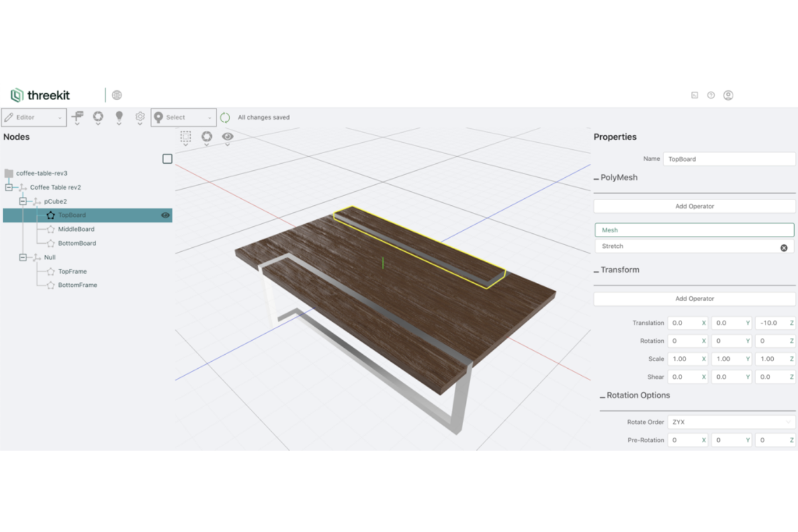Edit Translation Y field
798x532 pixels.
732,323
